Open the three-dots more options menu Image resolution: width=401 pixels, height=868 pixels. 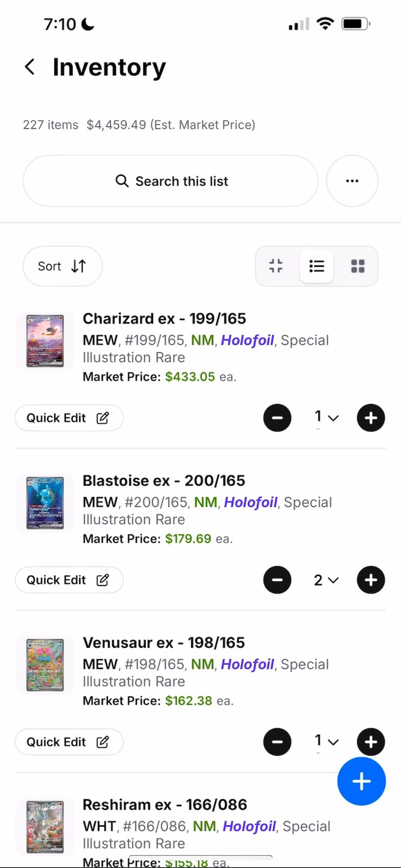click(x=352, y=181)
